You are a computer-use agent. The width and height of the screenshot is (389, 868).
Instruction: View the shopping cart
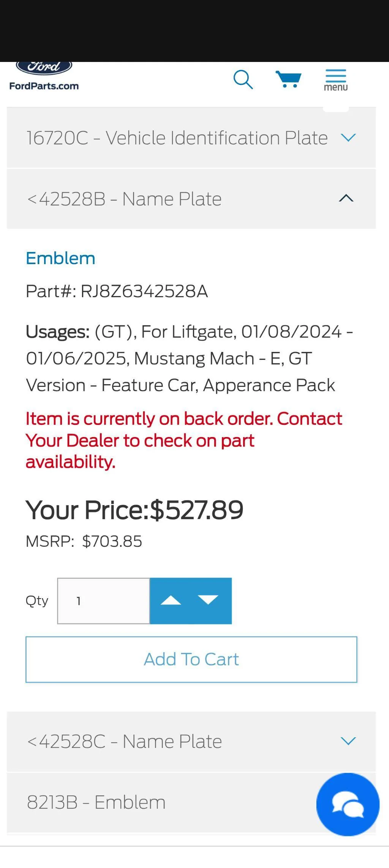click(x=289, y=79)
